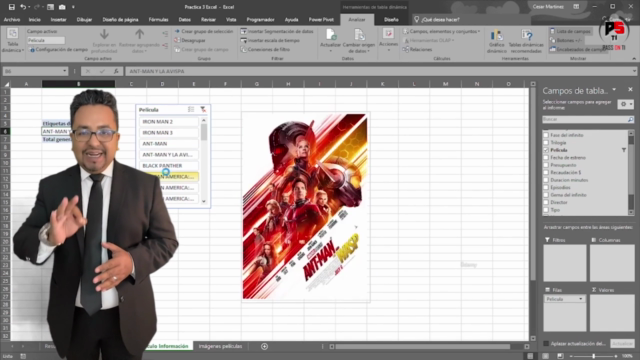Select IRON MAN 3 in the slicer
The height and width of the screenshot is (360, 640).
pyautogui.click(x=169, y=133)
